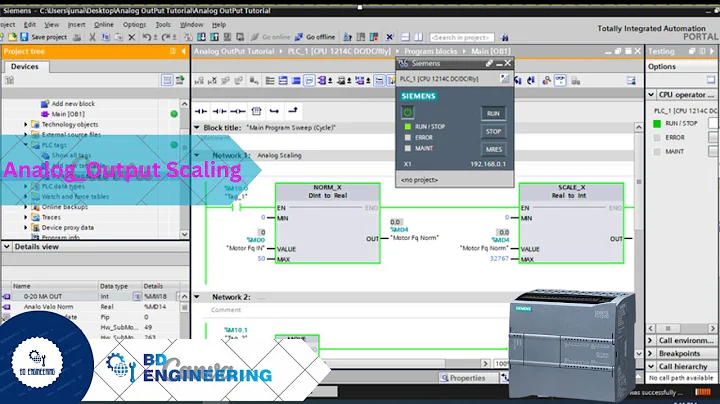Open the Insert menu
Screen dimensions: 720x404
click(76, 24)
